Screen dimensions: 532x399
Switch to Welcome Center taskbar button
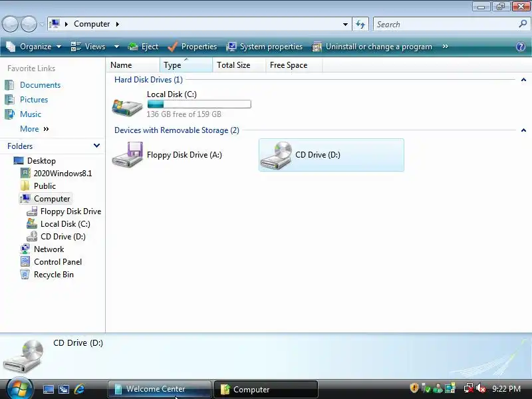tap(160, 389)
